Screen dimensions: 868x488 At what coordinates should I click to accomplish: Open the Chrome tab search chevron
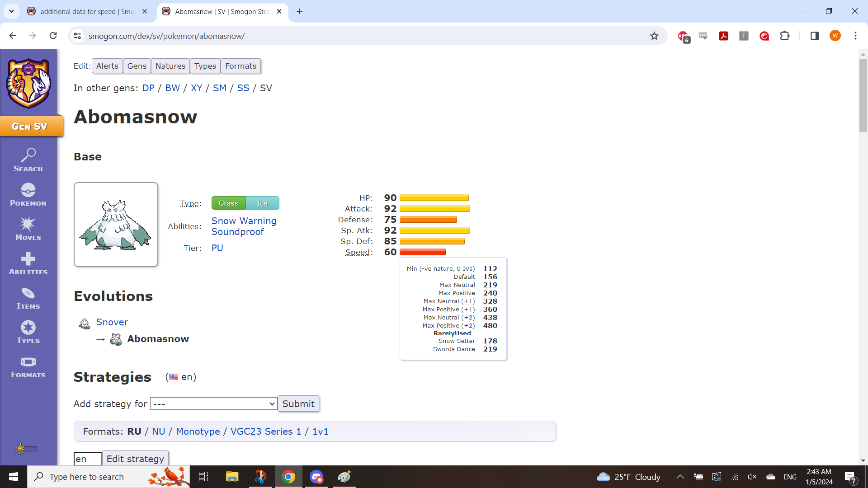coord(11,11)
